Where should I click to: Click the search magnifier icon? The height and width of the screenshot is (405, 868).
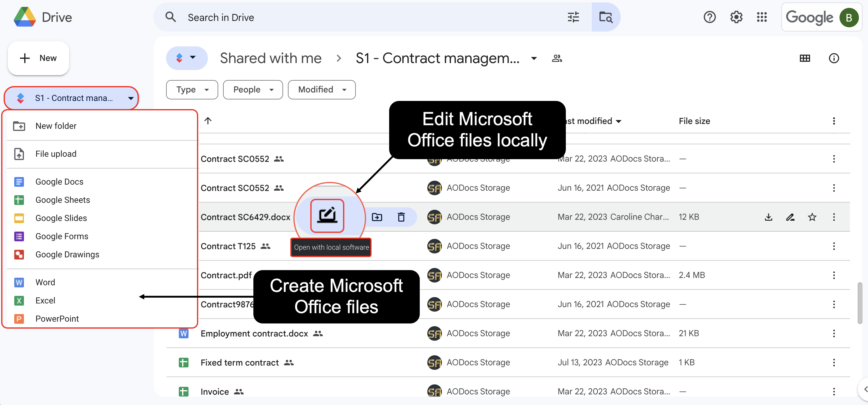(x=171, y=17)
